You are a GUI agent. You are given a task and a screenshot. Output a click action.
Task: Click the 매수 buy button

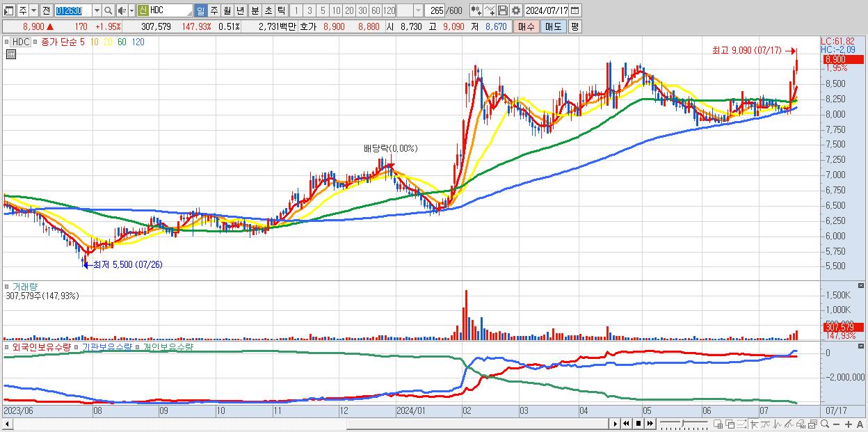527,26
